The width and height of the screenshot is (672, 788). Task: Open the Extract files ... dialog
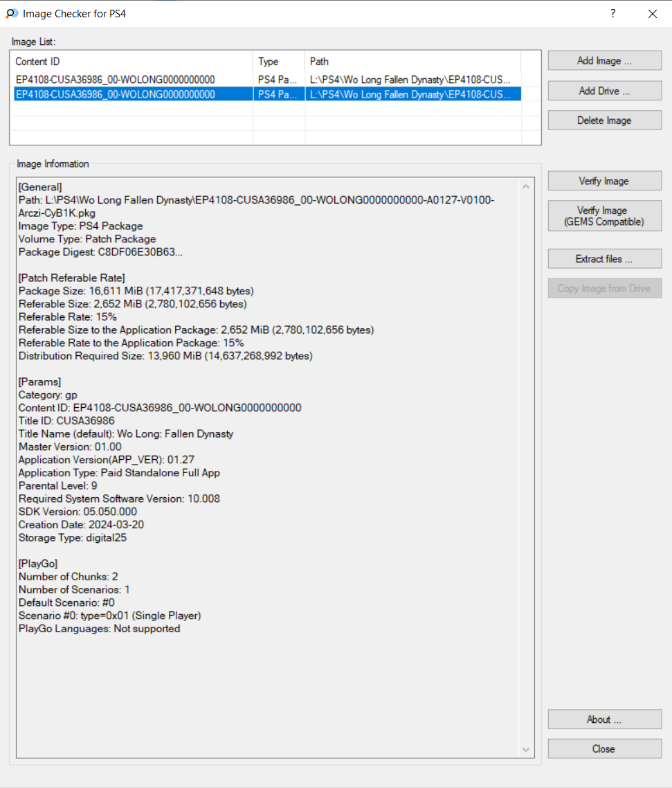click(x=605, y=259)
